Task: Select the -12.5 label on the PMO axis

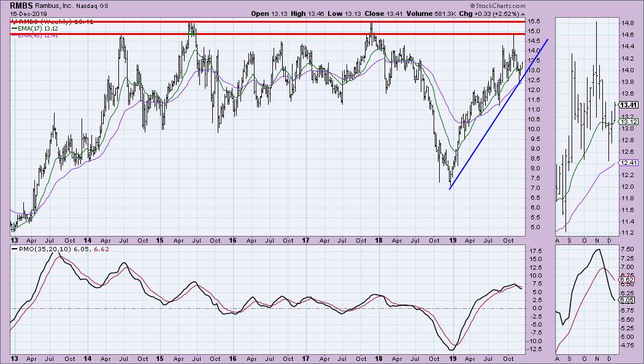Action: coord(535,349)
